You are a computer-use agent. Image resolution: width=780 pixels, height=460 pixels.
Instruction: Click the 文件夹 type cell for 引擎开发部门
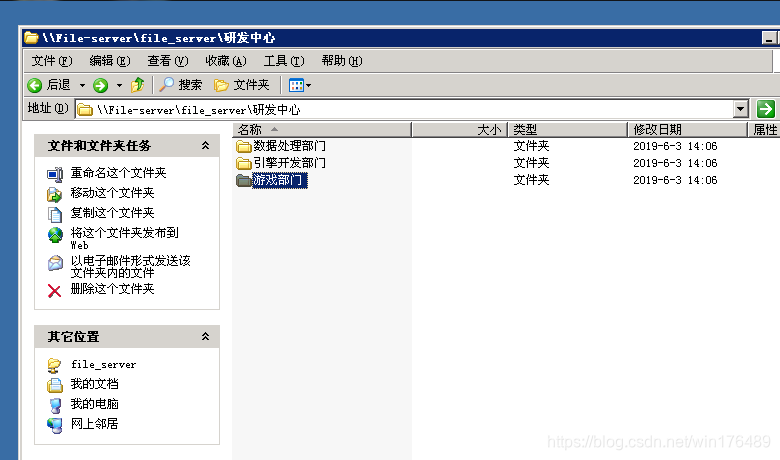(x=531, y=163)
